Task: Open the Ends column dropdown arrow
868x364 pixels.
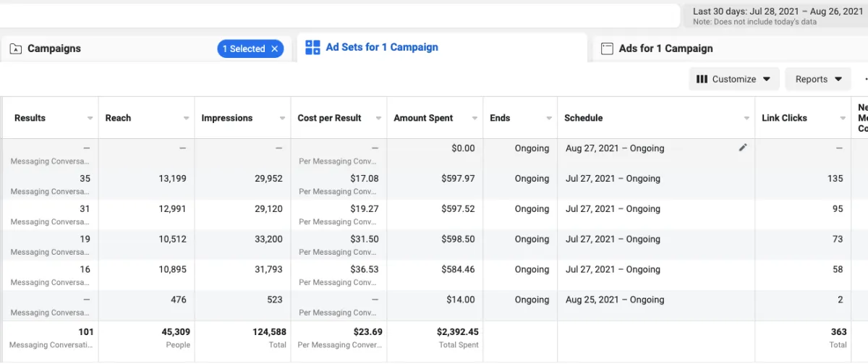Action: [549, 119]
